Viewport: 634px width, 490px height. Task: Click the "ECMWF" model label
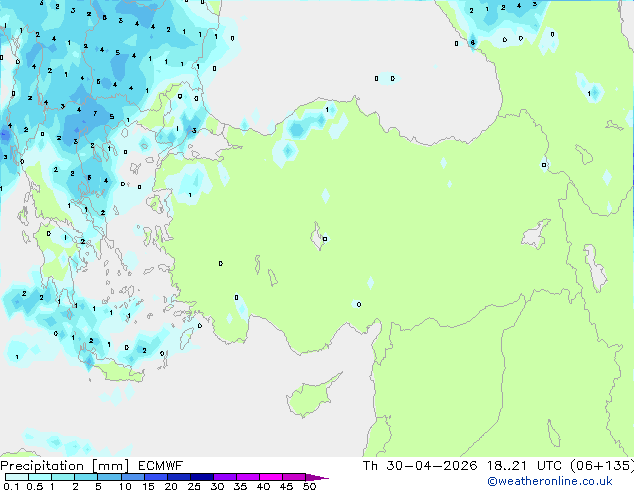coord(161,466)
